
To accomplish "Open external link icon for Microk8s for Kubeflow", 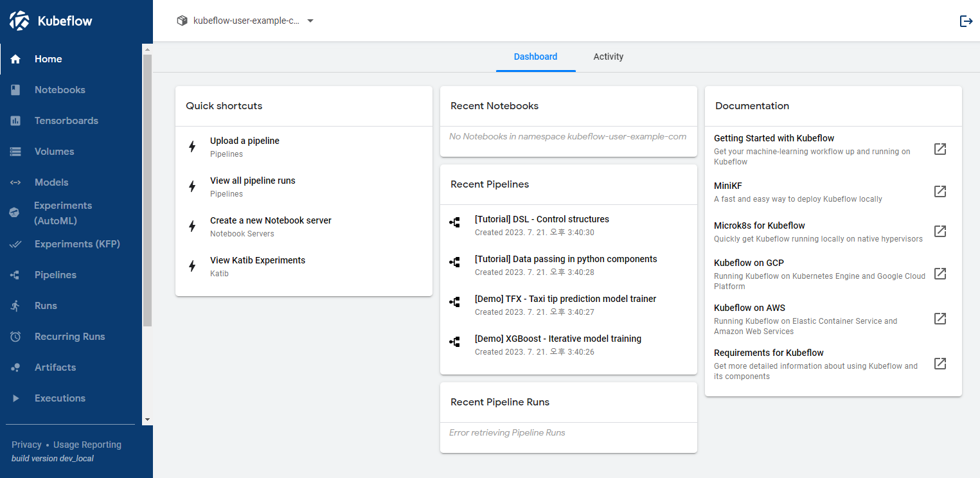I will pos(940,231).
